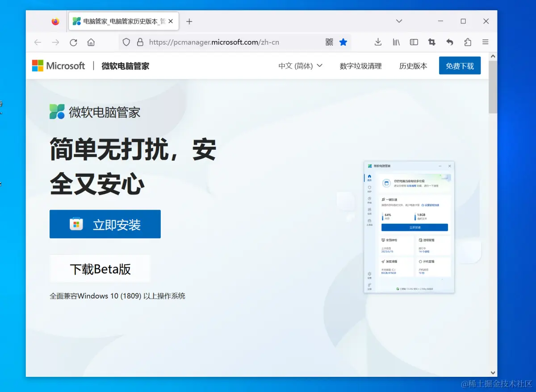Click the PC Manager app preview image
This screenshot has width=536, height=392.
pyautogui.click(x=409, y=227)
